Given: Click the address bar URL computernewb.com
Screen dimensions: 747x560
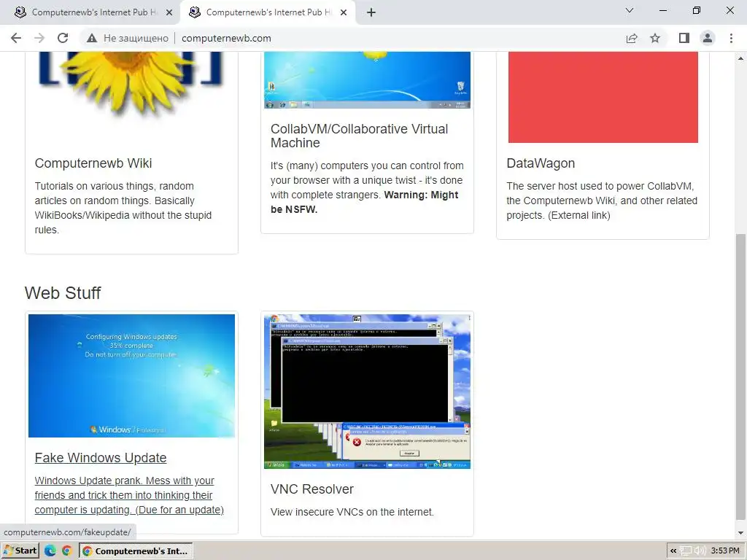Looking at the screenshot, I should [226, 38].
